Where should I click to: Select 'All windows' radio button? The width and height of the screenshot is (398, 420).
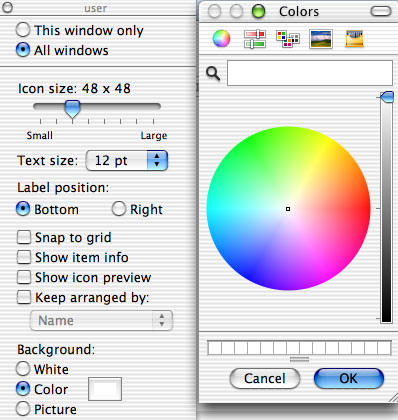point(23,50)
